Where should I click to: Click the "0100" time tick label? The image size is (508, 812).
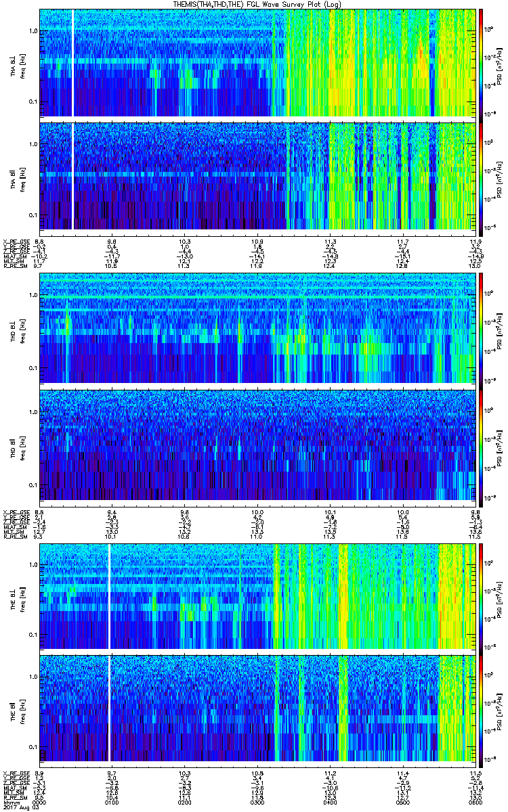click(112, 803)
